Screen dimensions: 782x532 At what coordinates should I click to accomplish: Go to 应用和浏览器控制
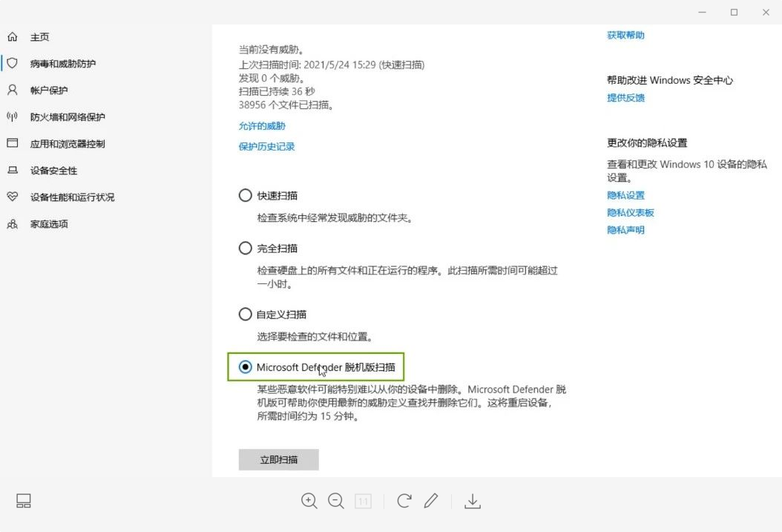[x=68, y=144]
